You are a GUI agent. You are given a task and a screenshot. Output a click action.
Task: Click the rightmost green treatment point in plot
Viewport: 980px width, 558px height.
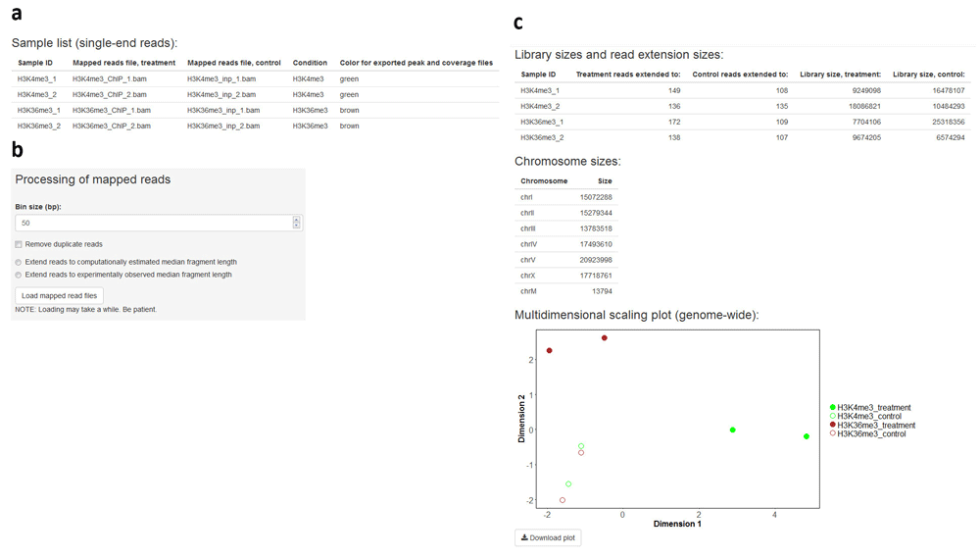point(807,436)
